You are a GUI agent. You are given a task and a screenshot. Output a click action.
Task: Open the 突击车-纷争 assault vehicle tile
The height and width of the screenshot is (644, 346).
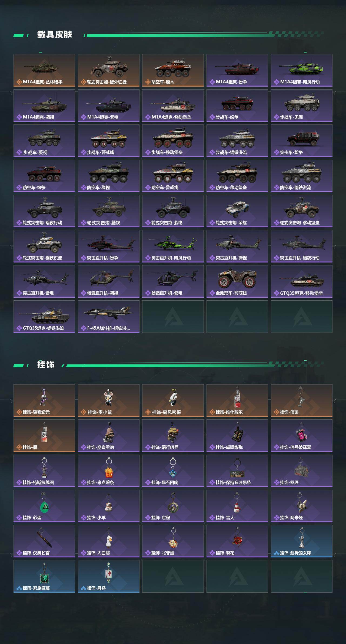(302, 141)
